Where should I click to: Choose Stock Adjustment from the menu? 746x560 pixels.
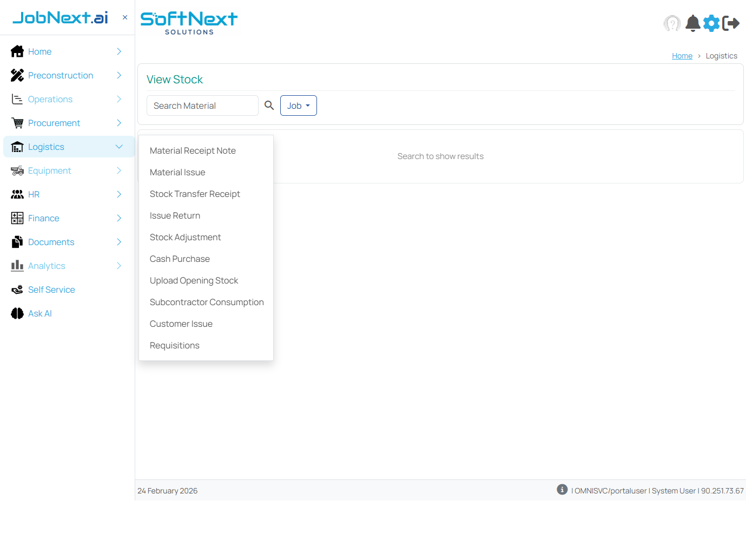click(185, 237)
